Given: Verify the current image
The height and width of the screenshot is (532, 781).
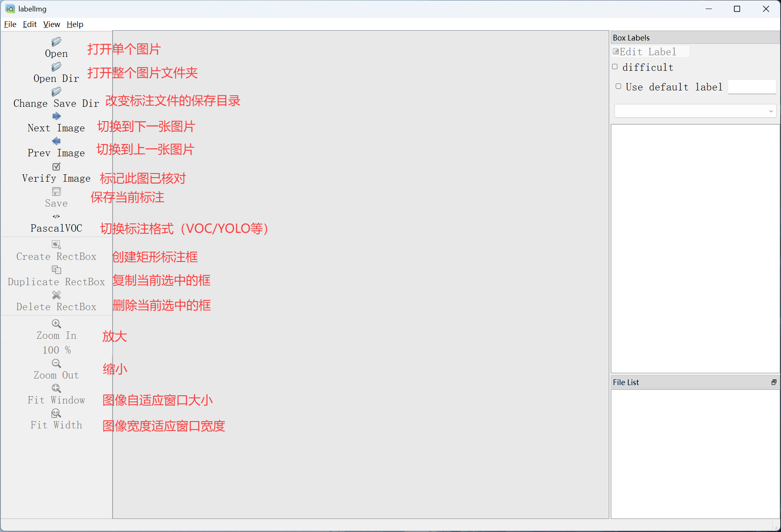Looking at the screenshot, I should coord(56,173).
